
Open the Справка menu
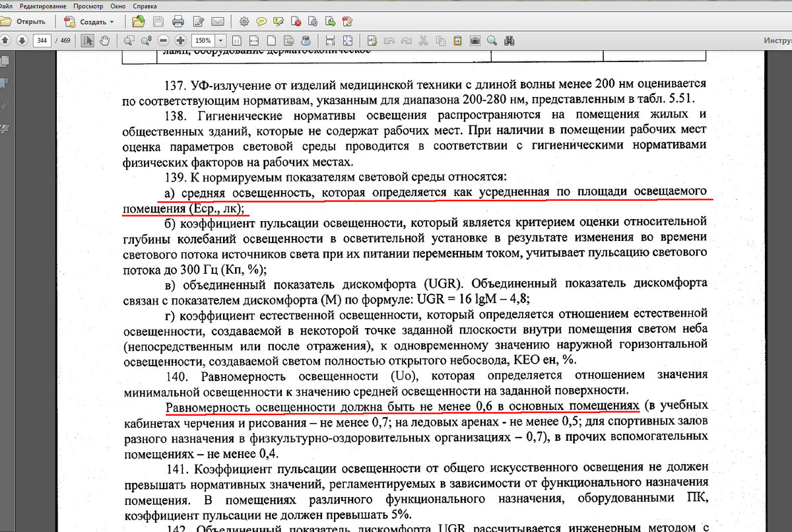tap(145, 5)
